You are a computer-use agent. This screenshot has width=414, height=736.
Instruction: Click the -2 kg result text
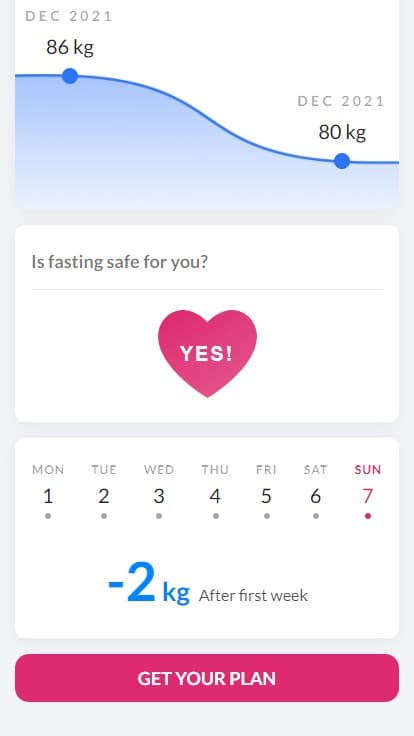149,583
